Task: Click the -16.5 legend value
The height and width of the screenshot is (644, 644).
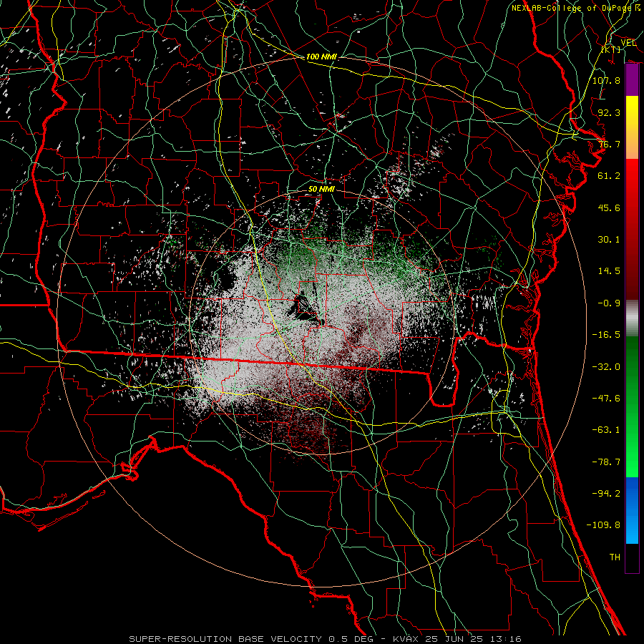Action: pos(606,335)
